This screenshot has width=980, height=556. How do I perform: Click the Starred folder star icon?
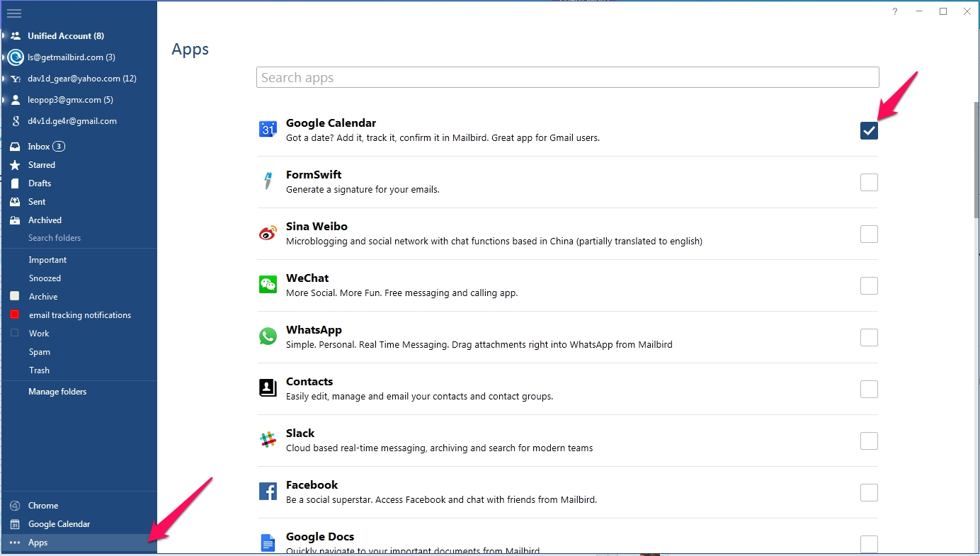tap(15, 165)
